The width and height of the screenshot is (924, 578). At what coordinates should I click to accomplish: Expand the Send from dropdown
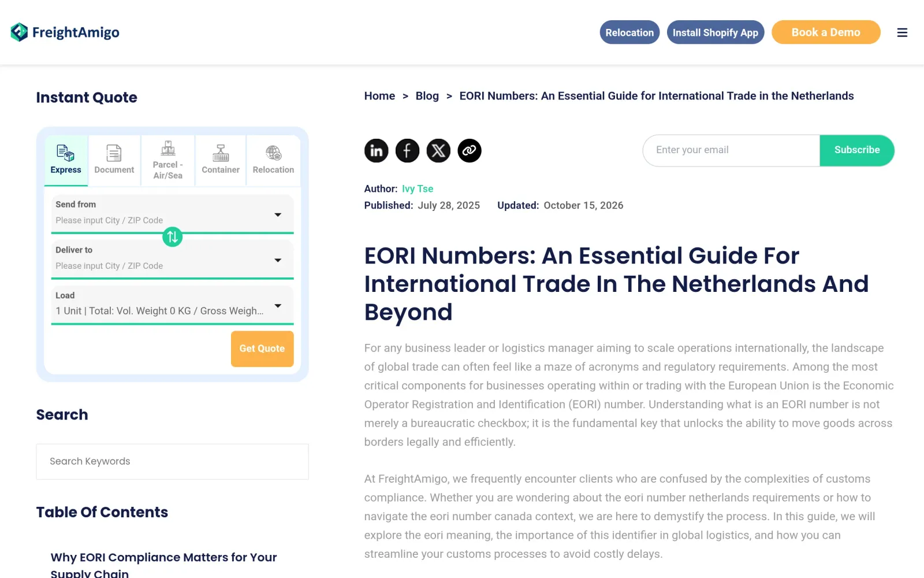[172, 213]
